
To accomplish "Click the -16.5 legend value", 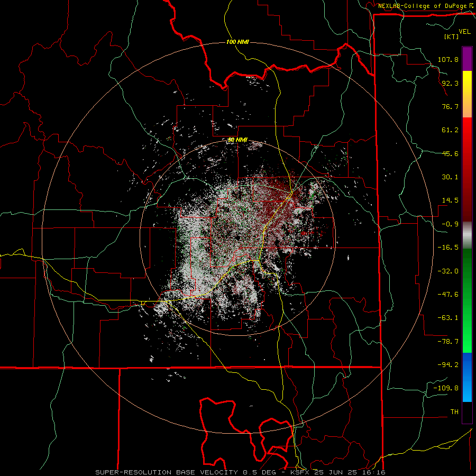I will tap(448, 248).
